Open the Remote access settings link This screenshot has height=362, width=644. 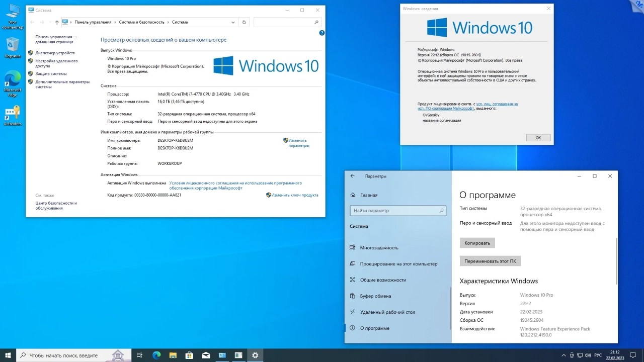56,63
